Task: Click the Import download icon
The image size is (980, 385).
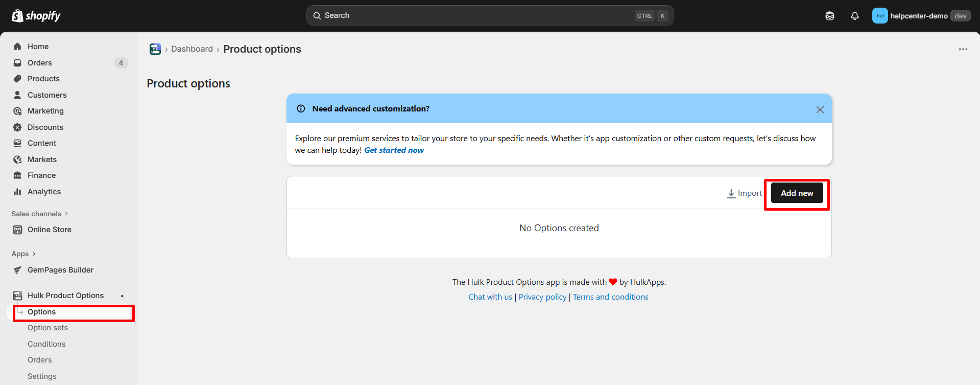Action: click(x=731, y=193)
